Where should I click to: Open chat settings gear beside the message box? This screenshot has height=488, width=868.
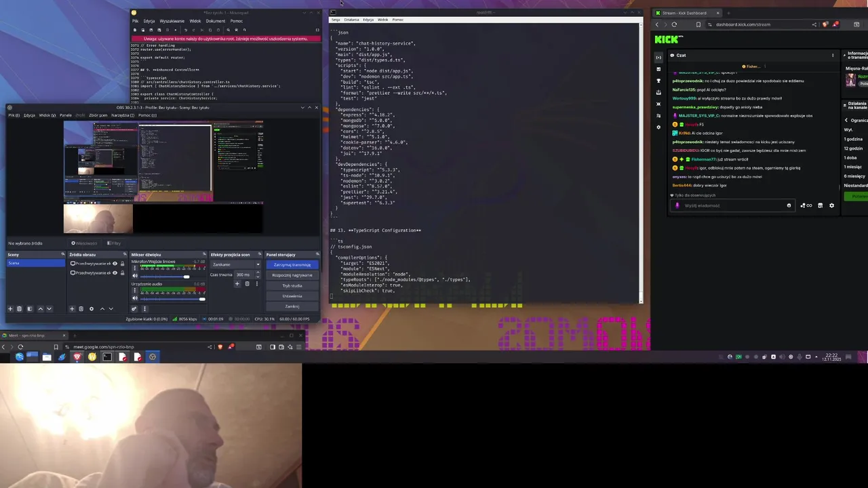pos(831,205)
